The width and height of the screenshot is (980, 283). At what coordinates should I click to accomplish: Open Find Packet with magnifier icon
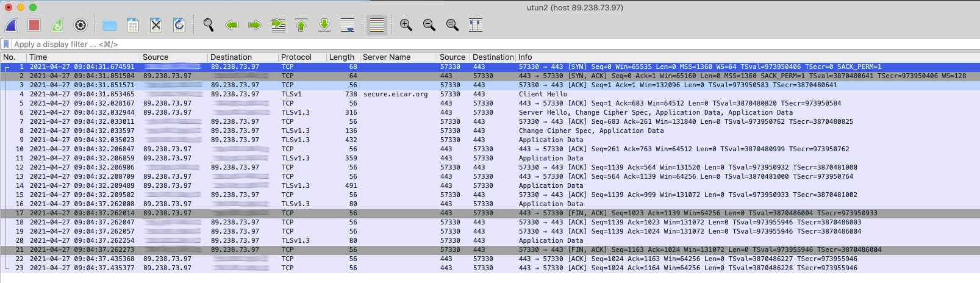pos(209,25)
